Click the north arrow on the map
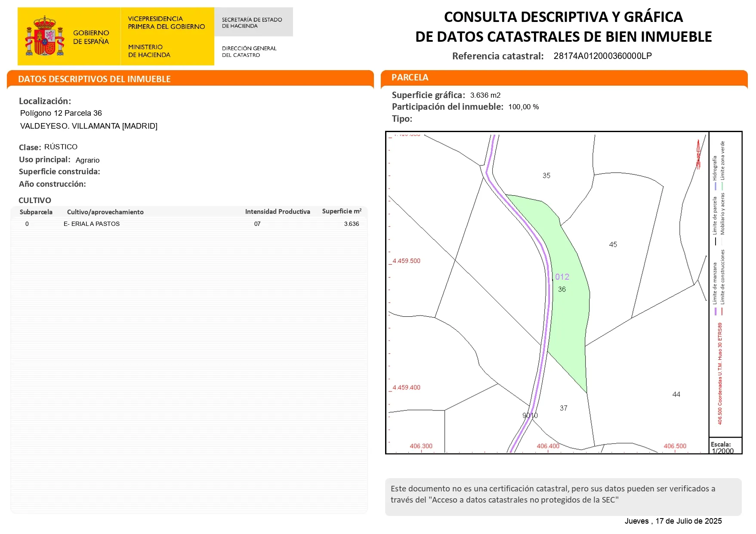The image size is (756, 534). [x=698, y=154]
